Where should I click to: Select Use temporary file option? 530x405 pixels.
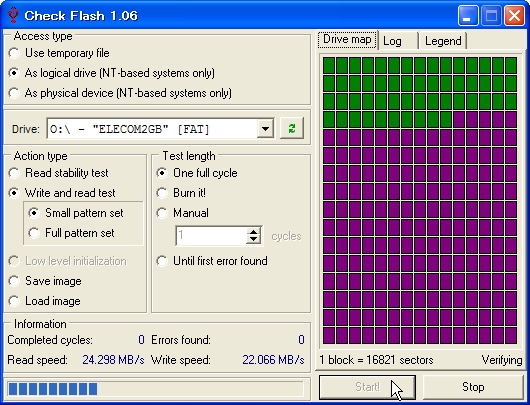click(59, 53)
